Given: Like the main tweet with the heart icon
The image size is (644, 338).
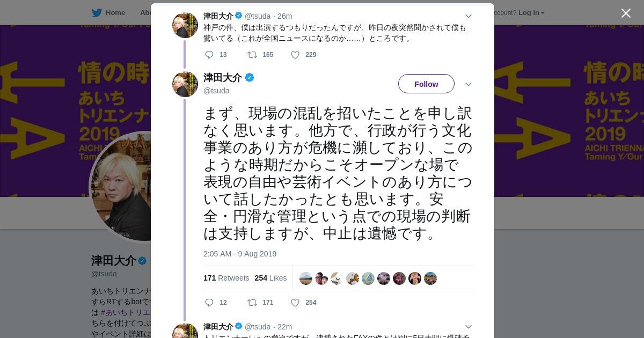Looking at the screenshot, I should pos(295,303).
